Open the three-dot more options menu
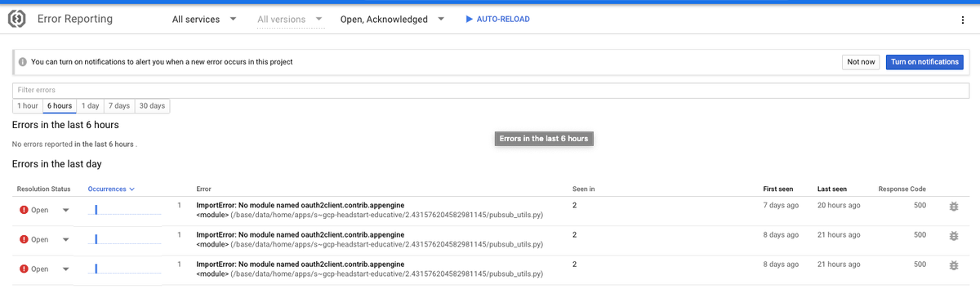Image resolution: width=980 pixels, height=307 pixels. click(963, 20)
